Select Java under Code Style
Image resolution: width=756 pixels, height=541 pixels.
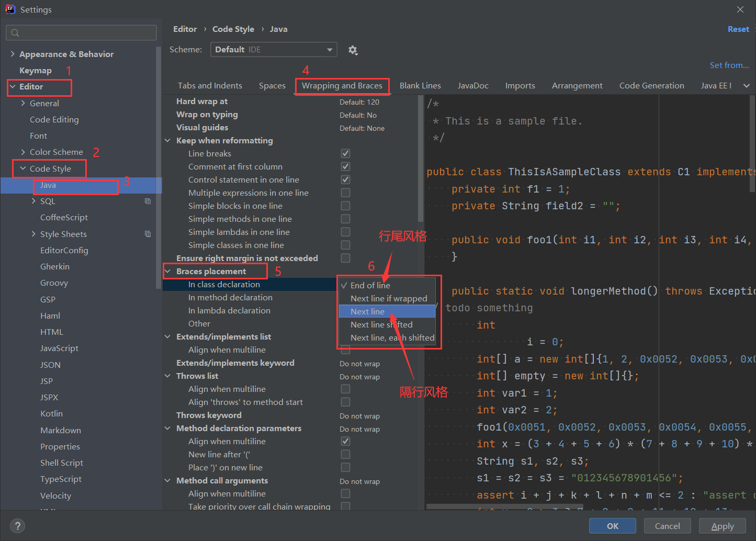81,185
